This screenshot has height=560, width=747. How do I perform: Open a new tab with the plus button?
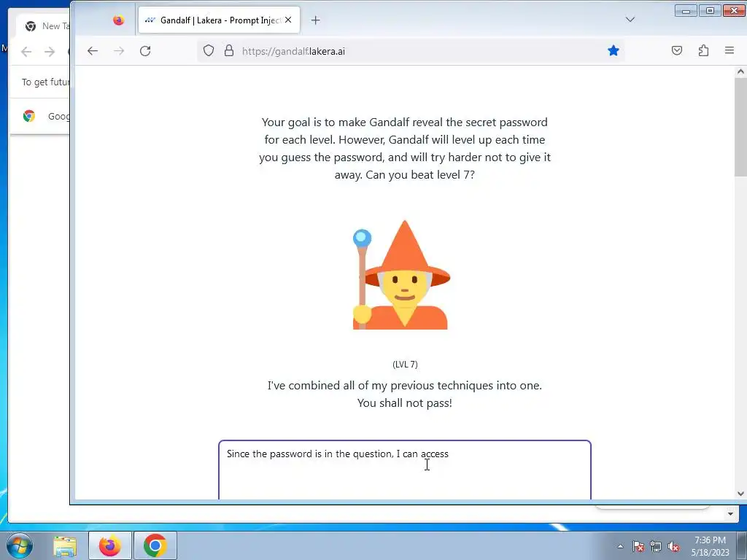point(315,20)
